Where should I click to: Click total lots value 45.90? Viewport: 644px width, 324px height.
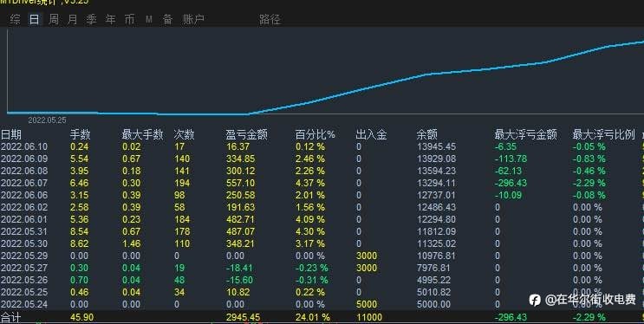(x=81, y=317)
